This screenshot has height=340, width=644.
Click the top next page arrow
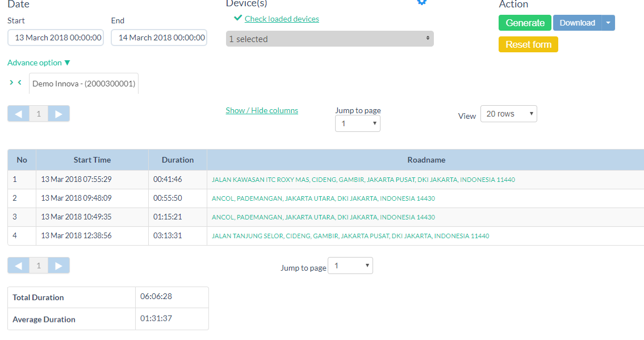[58, 114]
